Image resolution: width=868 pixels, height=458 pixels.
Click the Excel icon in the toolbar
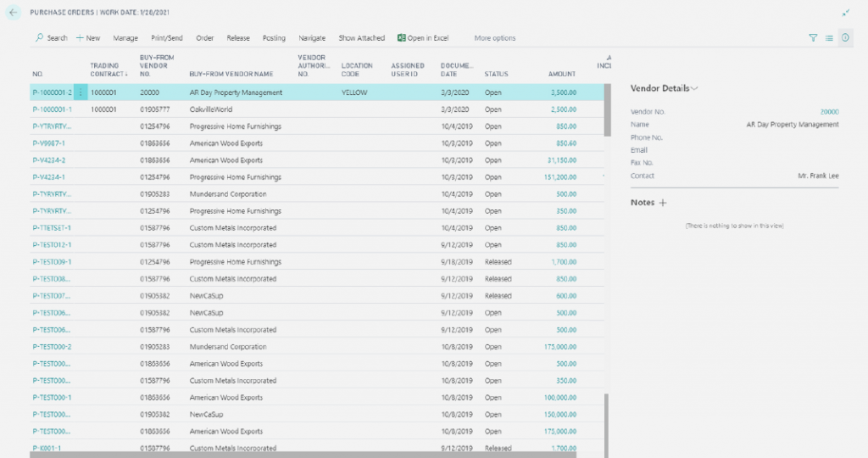pos(401,37)
